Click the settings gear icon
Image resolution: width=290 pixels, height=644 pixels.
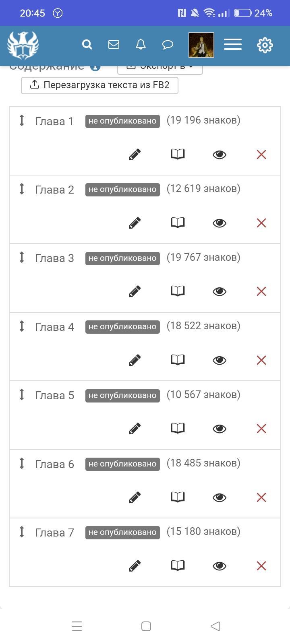(265, 45)
